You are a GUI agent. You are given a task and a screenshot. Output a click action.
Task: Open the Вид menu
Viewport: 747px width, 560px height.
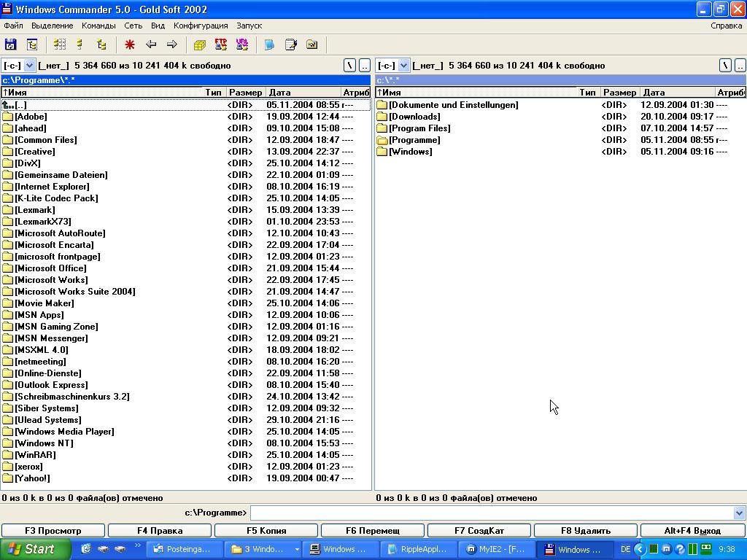(158, 26)
